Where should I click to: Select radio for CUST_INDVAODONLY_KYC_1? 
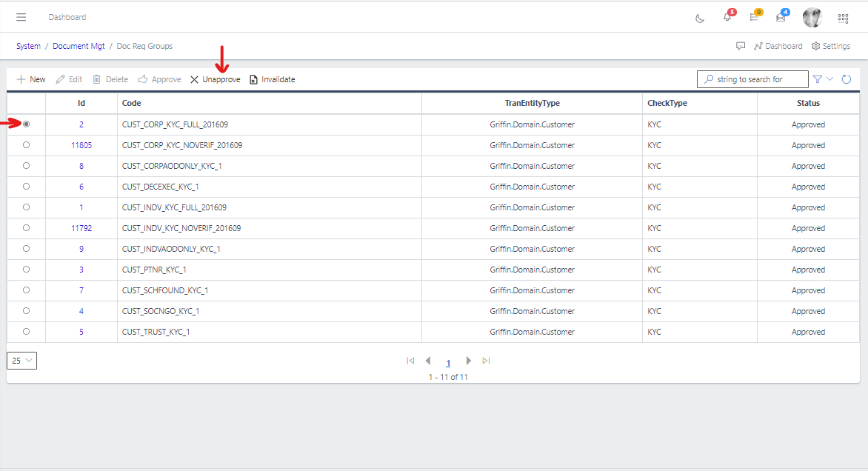point(26,249)
